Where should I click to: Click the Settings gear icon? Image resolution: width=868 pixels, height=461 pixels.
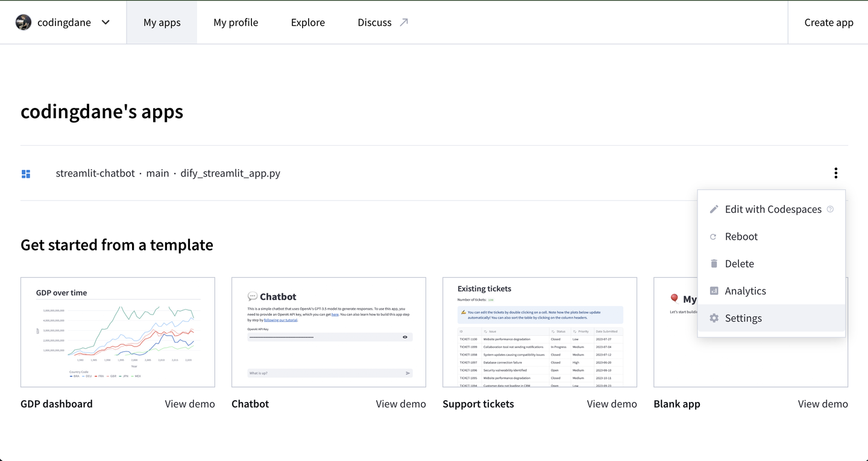point(714,318)
